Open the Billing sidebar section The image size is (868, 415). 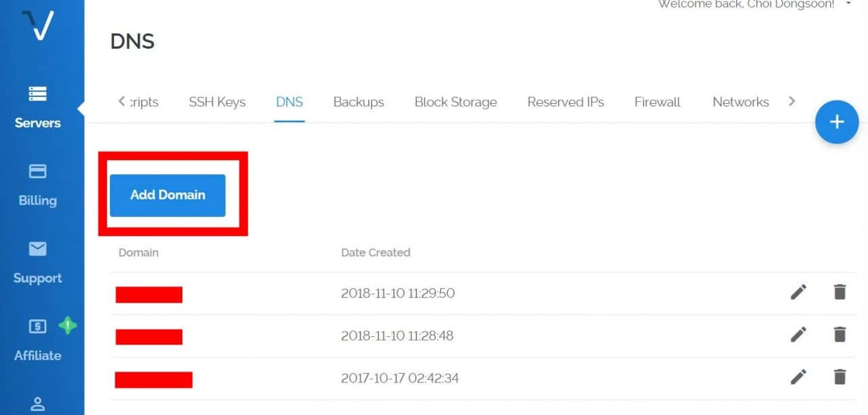pos(37,184)
